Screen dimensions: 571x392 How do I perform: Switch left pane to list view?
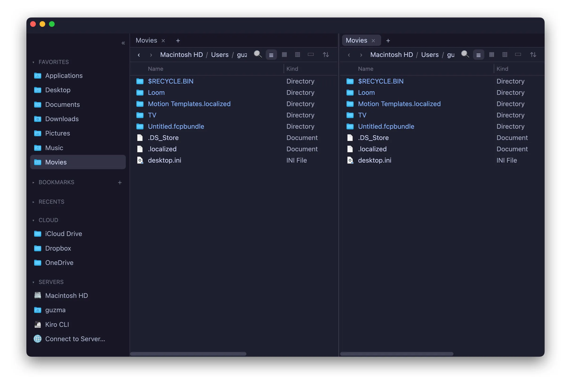tap(271, 55)
